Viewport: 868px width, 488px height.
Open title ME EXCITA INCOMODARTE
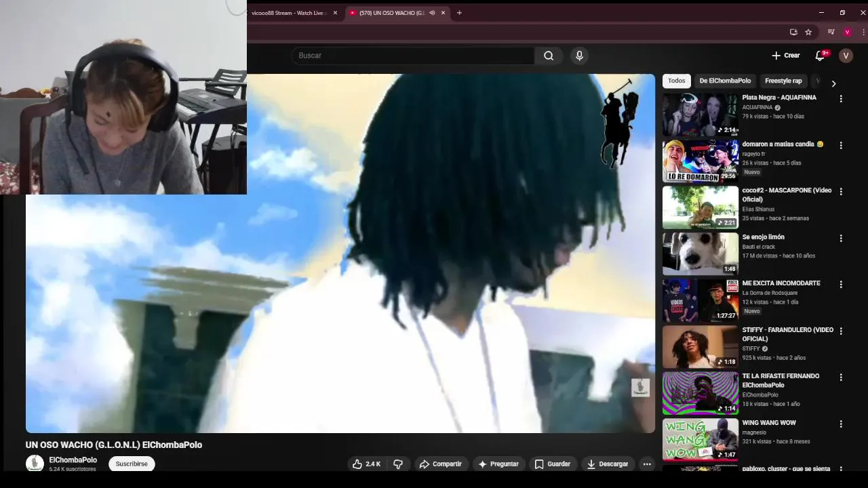781,283
